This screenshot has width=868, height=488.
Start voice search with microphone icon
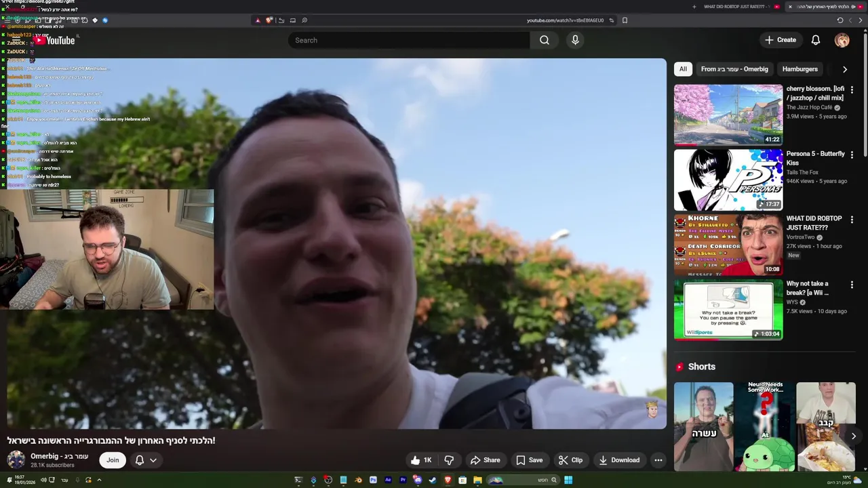tap(575, 40)
